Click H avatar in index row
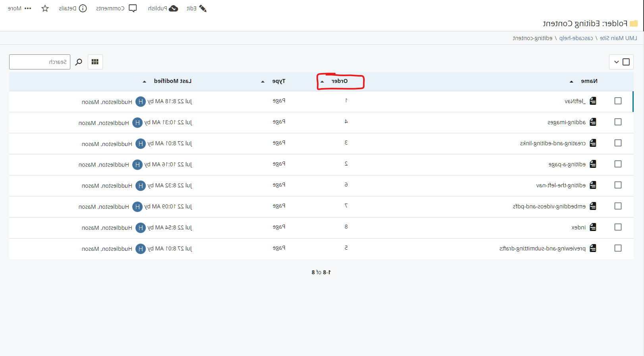Screen dimensions: 644x356 click(141, 228)
